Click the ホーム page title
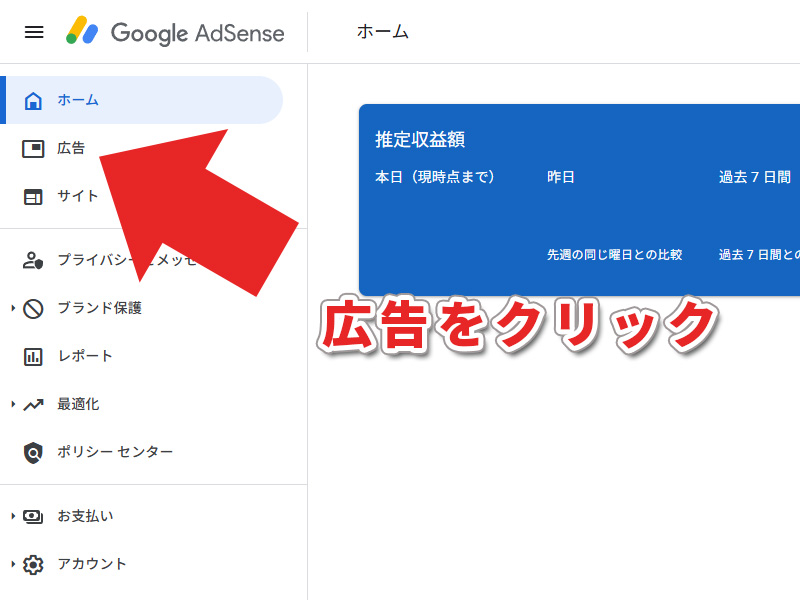Screen dimensions: 800x600 383,32
